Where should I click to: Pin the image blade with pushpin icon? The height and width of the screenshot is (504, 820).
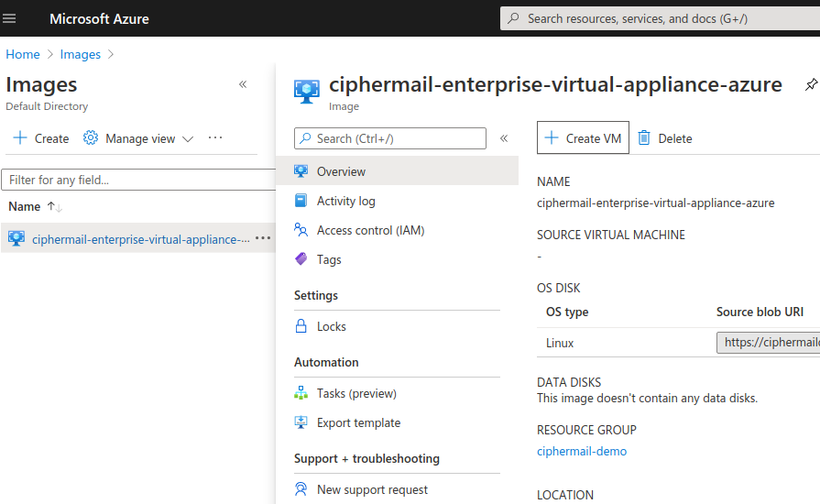point(811,85)
